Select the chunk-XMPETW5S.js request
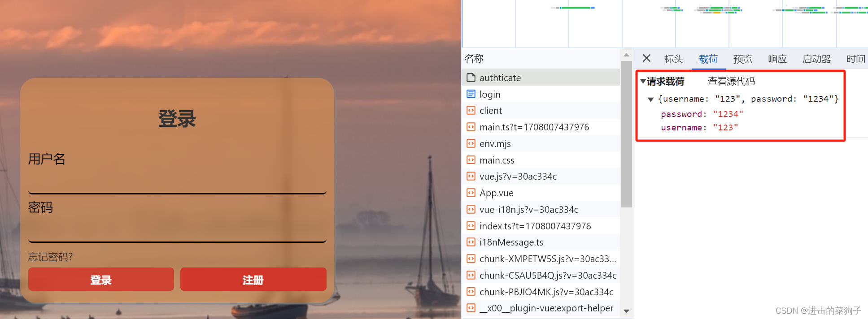 pos(541,259)
